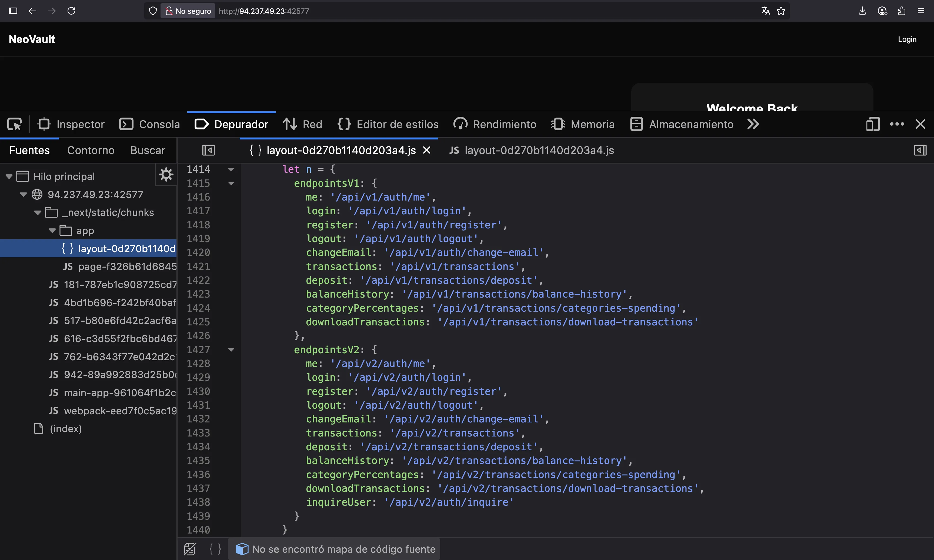Close the developer tools panel
The image size is (934, 560).
920,124
